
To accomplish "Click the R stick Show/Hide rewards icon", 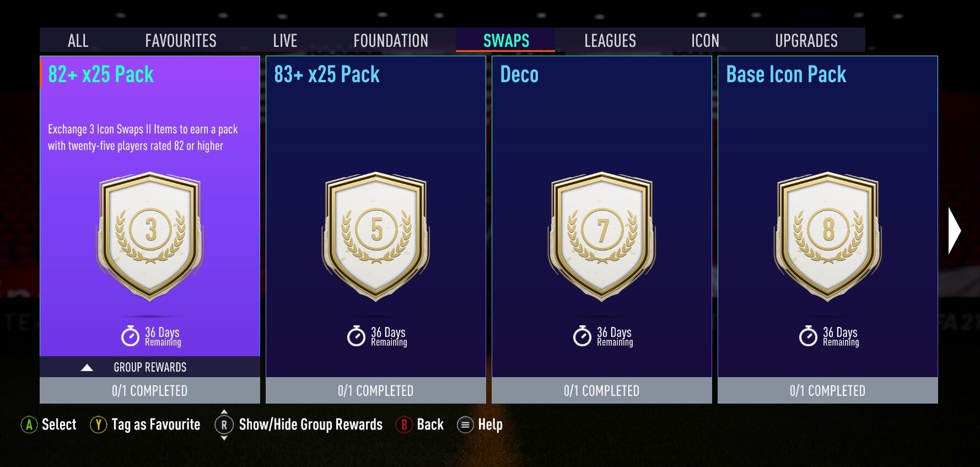I will [x=224, y=425].
